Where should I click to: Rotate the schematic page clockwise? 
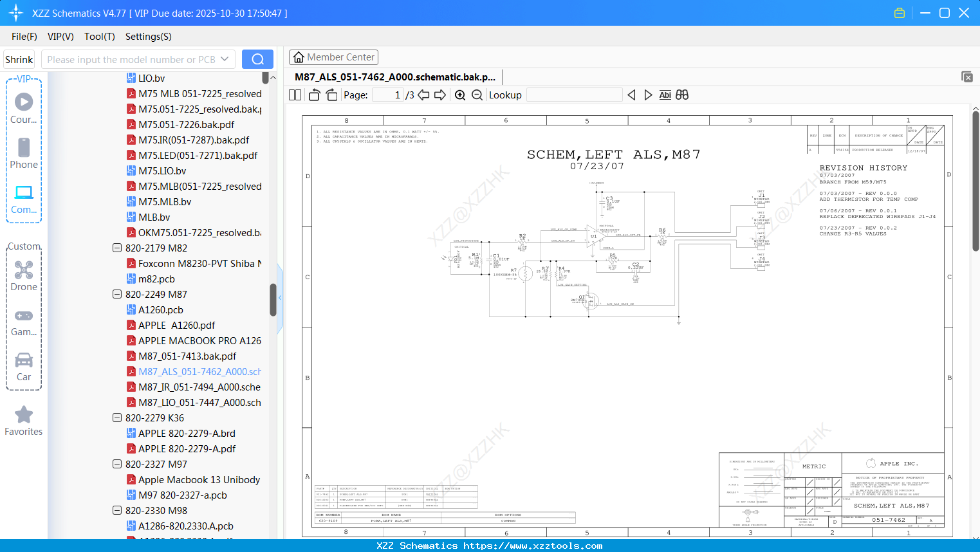point(331,95)
